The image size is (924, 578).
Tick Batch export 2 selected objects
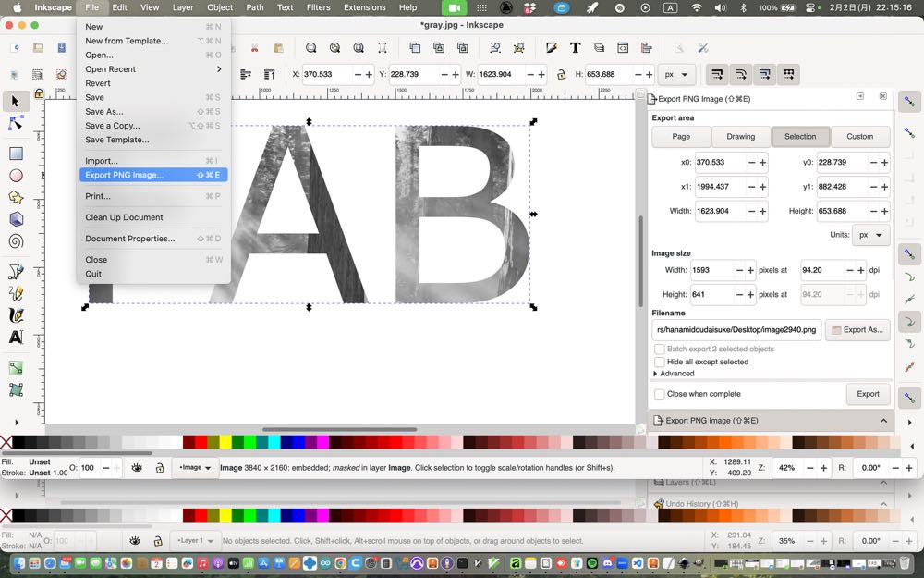[x=660, y=350]
